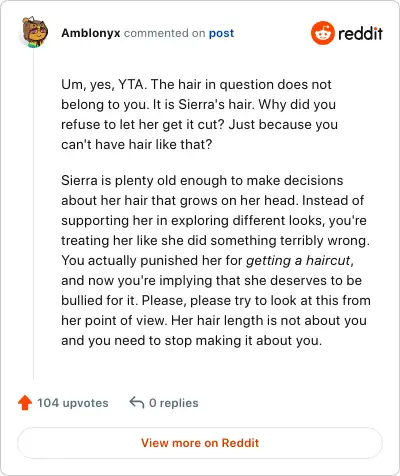The height and width of the screenshot is (476, 400).
Task: Click the sentence 'Please, please try to look'
Action: point(256,300)
